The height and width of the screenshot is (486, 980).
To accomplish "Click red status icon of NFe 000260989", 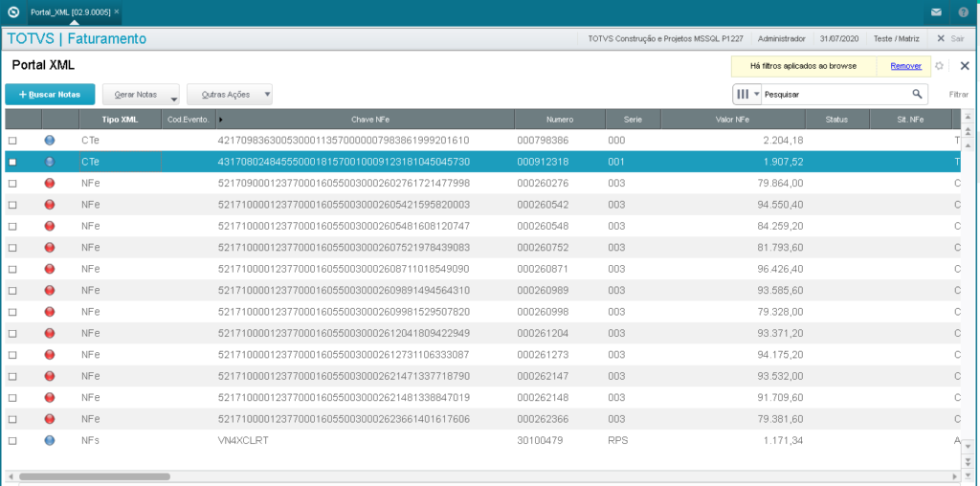I will pos(50,291).
